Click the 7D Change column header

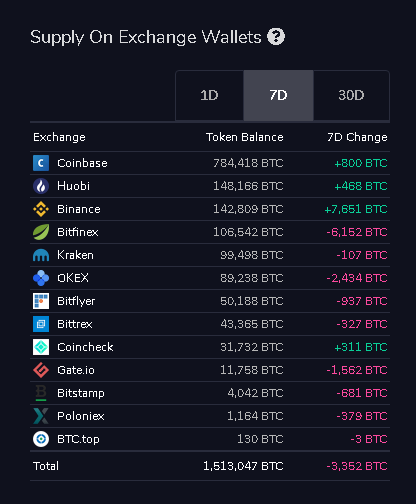coord(357,137)
